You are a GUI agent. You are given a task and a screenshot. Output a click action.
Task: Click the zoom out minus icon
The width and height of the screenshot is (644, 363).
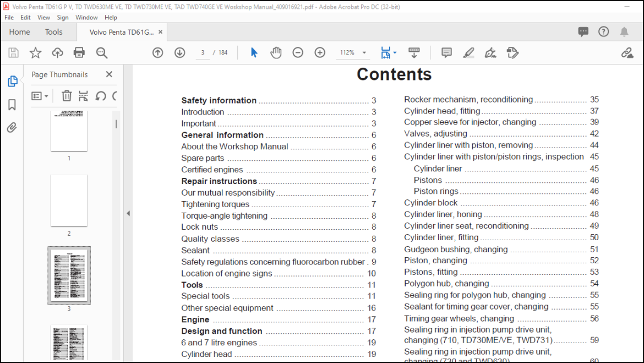(x=298, y=53)
